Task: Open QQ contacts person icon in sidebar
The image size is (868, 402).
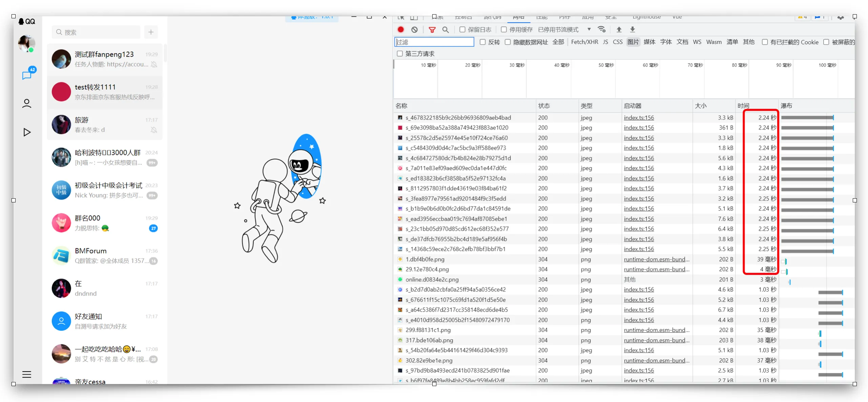Action: tap(27, 103)
